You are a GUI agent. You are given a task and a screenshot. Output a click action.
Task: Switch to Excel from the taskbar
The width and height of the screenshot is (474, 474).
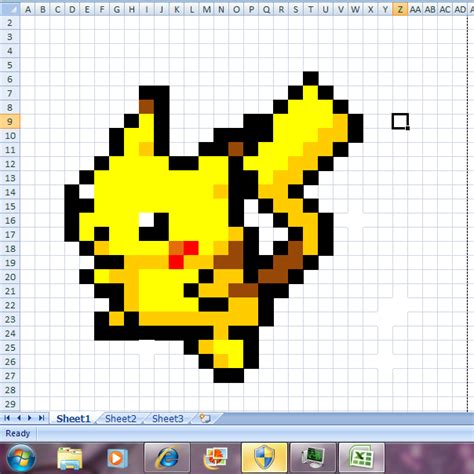pos(361,459)
